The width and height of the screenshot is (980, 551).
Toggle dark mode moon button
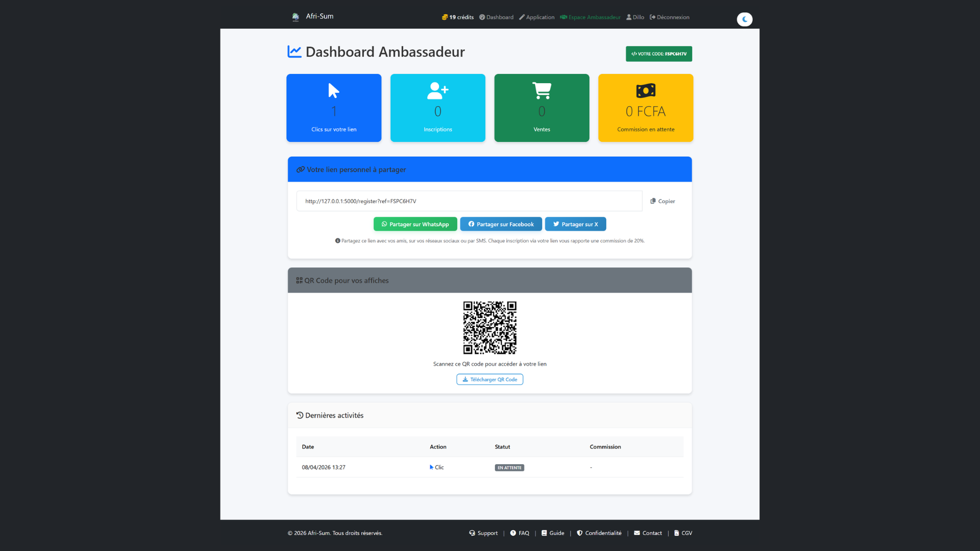(744, 19)
